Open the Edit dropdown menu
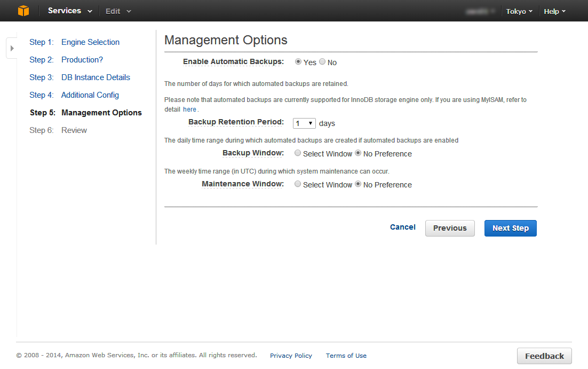The width and height of the screenshot is (588, 369). click(118, 11)
